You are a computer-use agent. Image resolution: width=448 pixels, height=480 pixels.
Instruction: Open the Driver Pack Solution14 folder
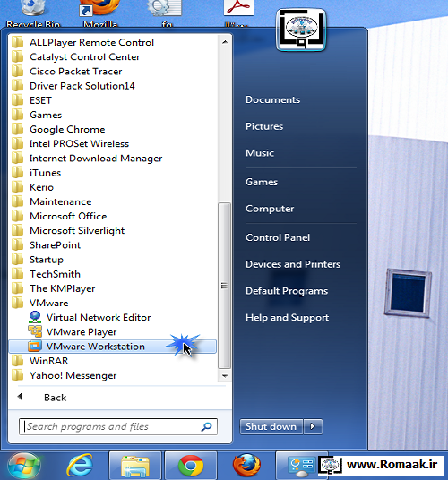click(82, 86)
